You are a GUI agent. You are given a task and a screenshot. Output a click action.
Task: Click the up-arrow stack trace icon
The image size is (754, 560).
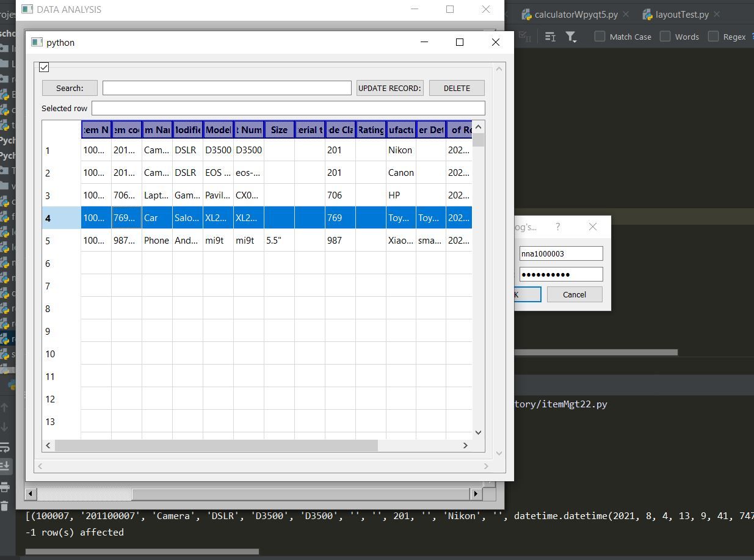(x=4, y=407)
